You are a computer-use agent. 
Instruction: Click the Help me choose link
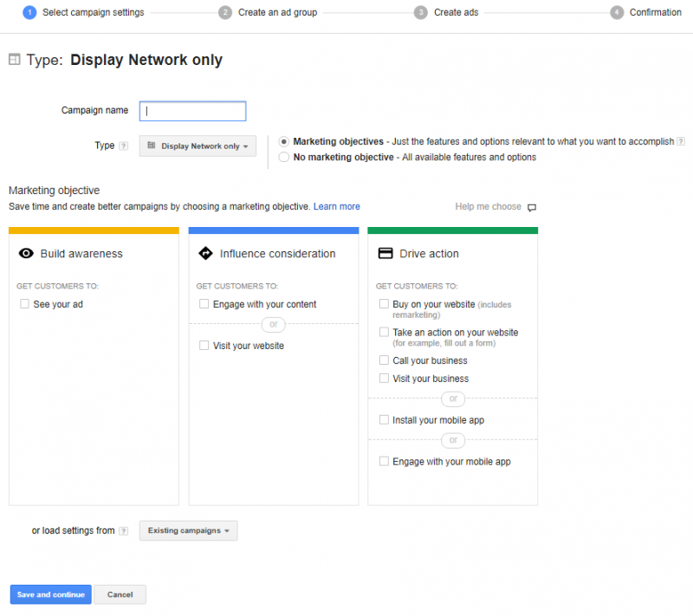(x=489, y=206)
